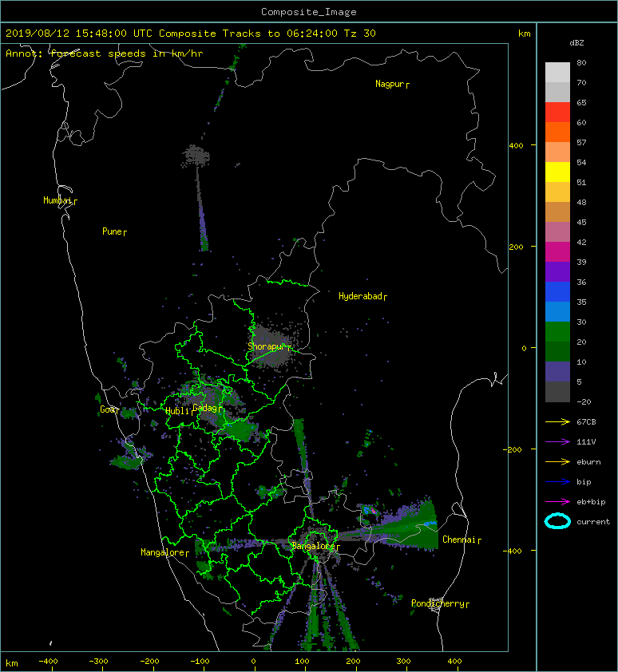Select the Goa label on coast

pos(109,409)
